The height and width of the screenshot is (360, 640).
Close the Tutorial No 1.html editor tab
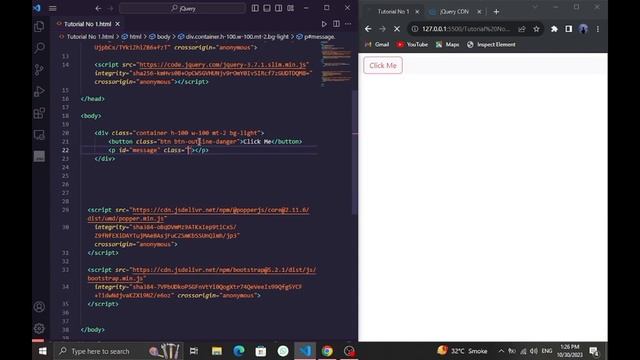click(x=118, y=24)
